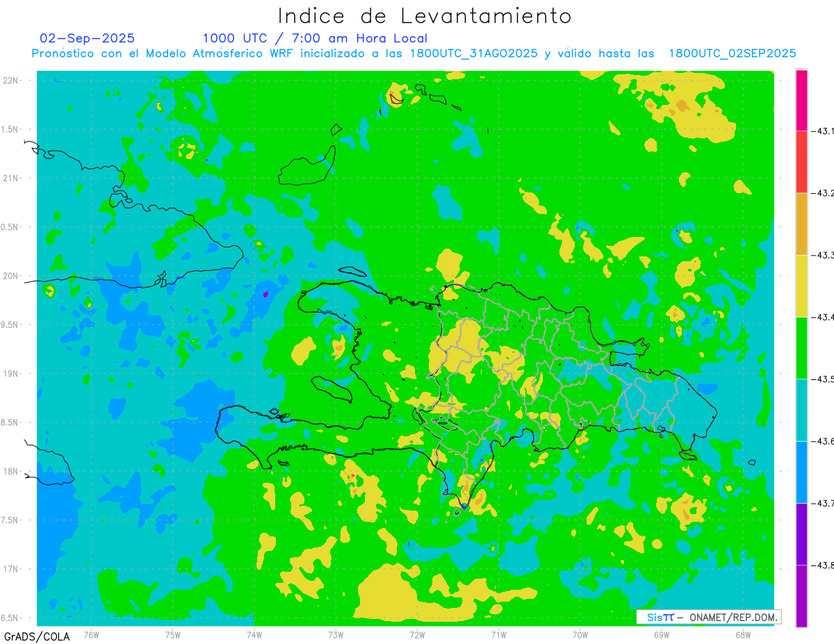The width and height of the screenshot is (834, 644).
Task: Click the legend value "-43.5"
Action: pos(823,379)
